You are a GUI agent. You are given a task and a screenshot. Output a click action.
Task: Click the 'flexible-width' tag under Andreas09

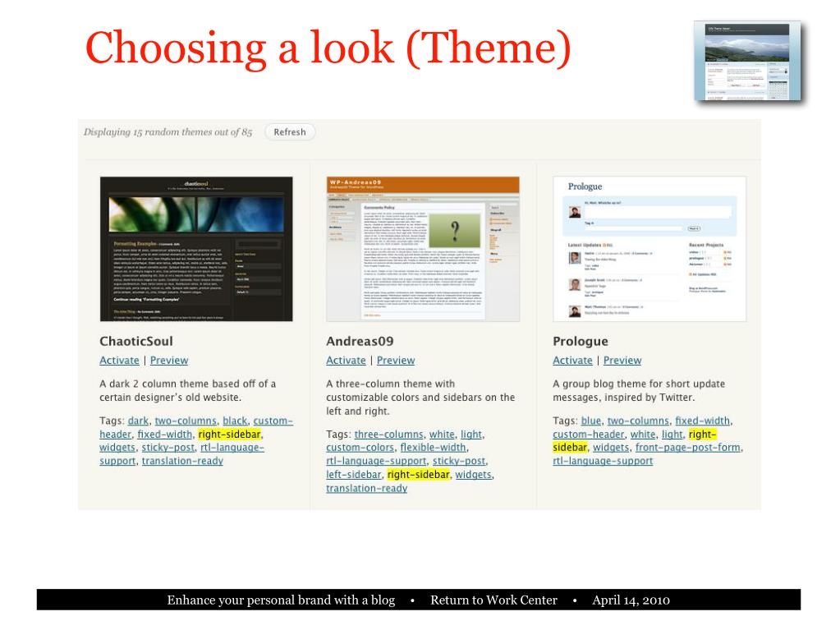434,448
